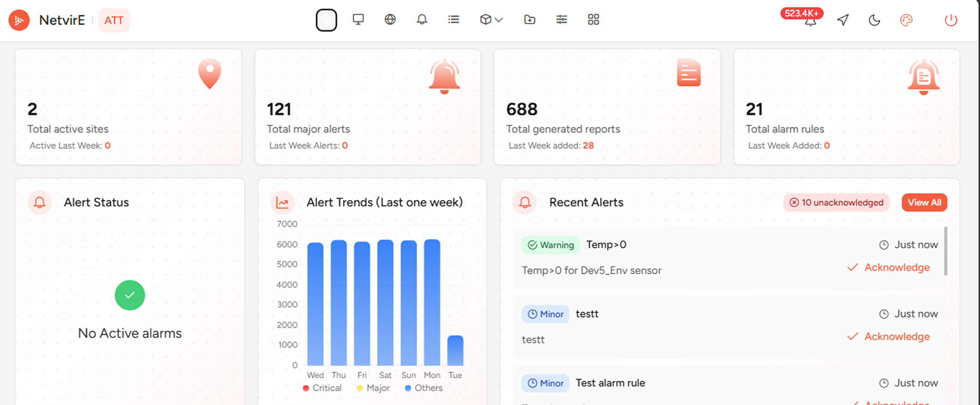Click the Minor tag on Test alarm rule
Image resolution: width=980 pixels, height=405 pixels.
click(545, 383)
